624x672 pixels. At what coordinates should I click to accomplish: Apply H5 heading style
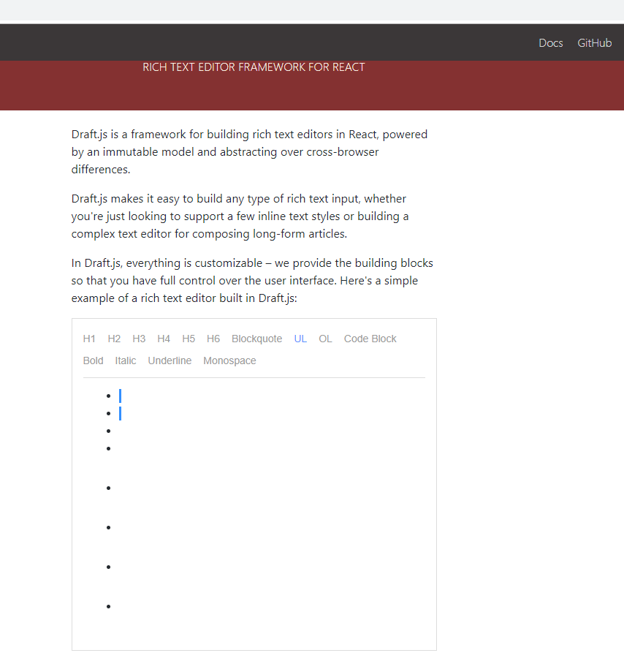pos(189,339)
